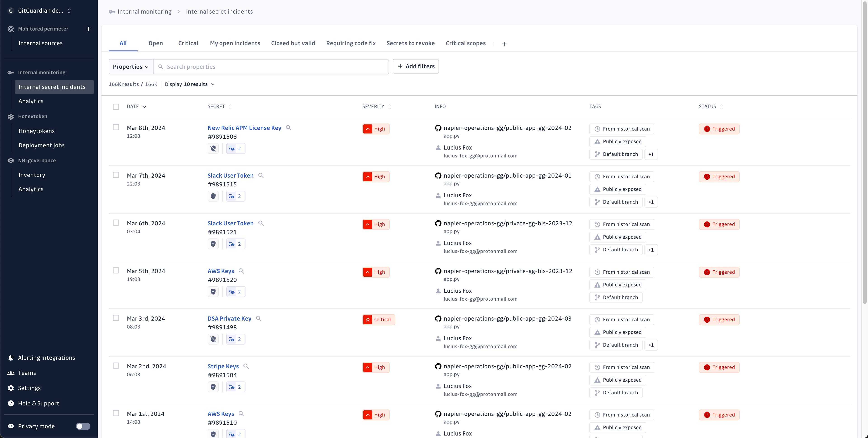Select the checkbox for Mar 7th, 2024 incident
Image resolution: width=868 pixels, height=438 pixels.
pyautogui.click(x=116, y=175)
